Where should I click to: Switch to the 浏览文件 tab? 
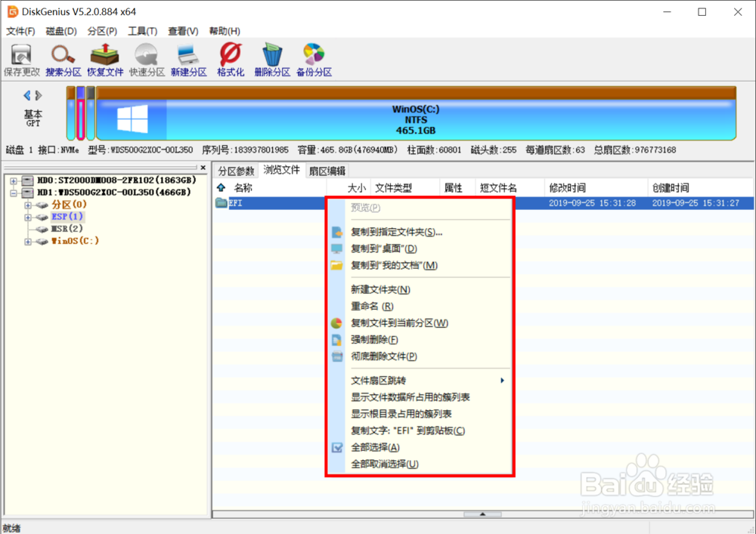coord(281,170)
